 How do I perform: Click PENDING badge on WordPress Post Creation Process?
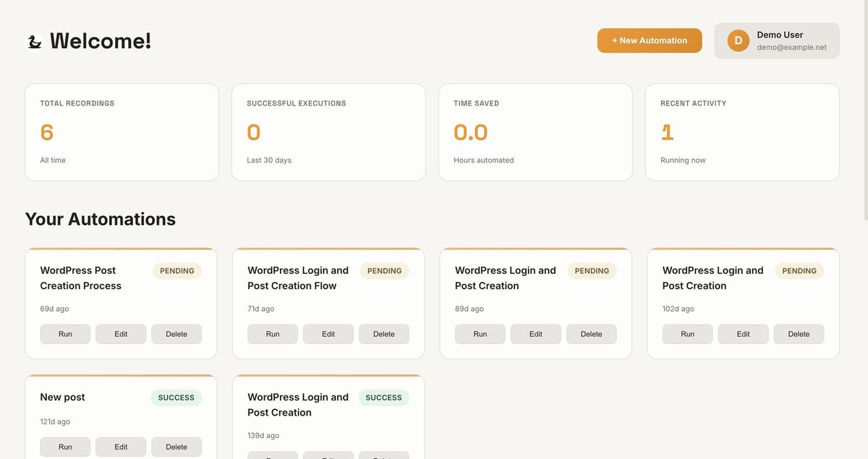(177, 271)
